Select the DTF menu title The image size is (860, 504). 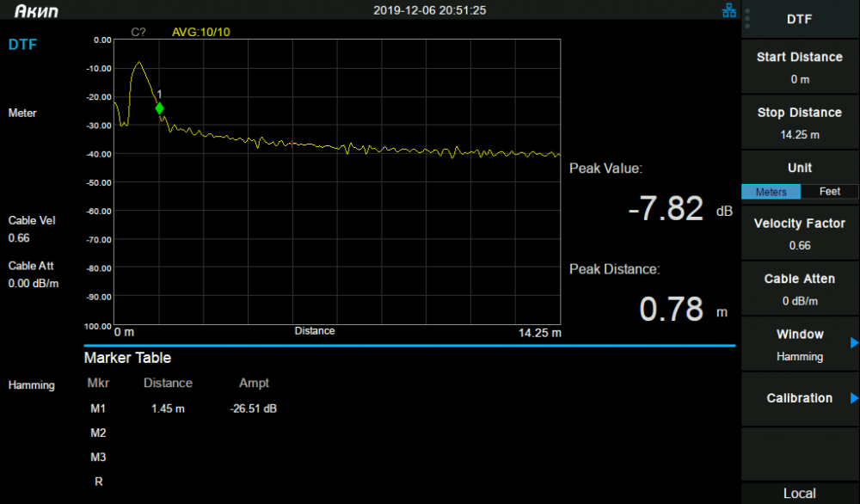point(799,19)
